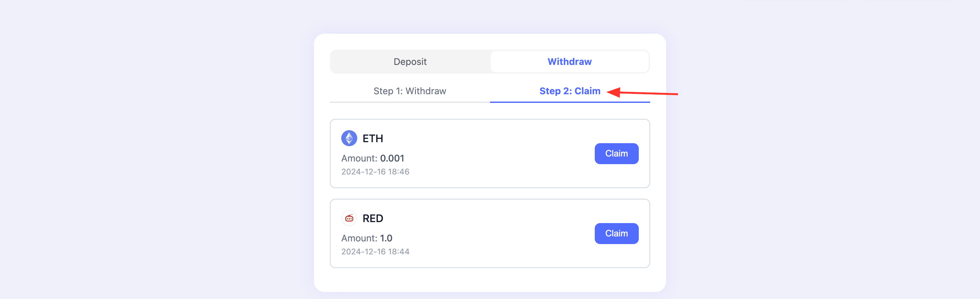This screenshot has width=980, height=299.
Task: Click the RED token robot icon
Action: (349, 218)
